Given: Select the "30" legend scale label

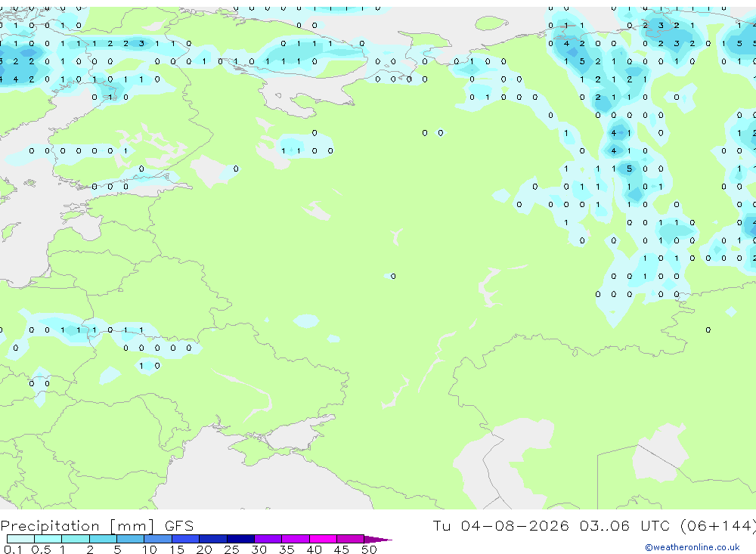Looking at the screenshot, I should pos(259,549).
